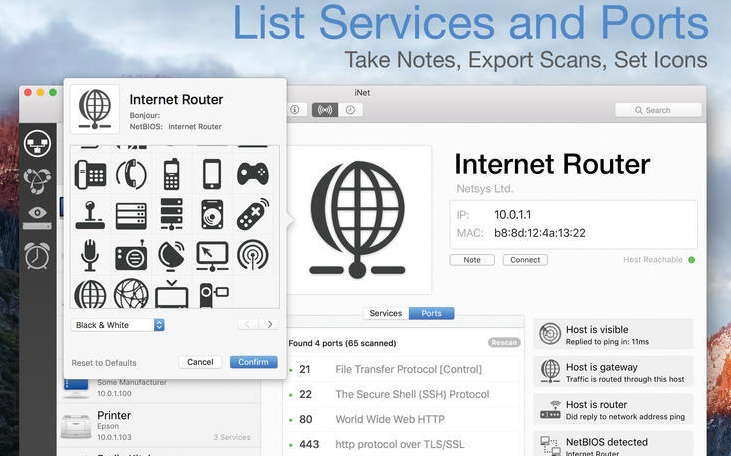Choose the desk telephone icon

pos(90,175)
